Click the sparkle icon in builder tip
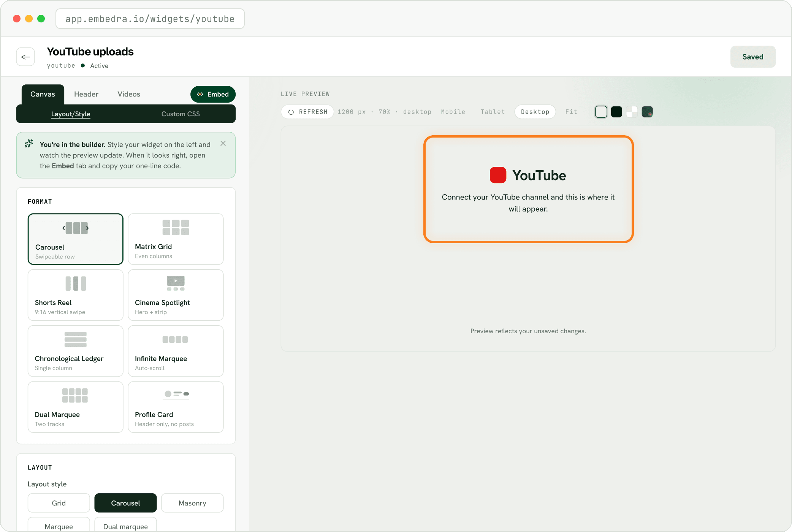This screenshot has width=792, height=532. tap(29, 144)
